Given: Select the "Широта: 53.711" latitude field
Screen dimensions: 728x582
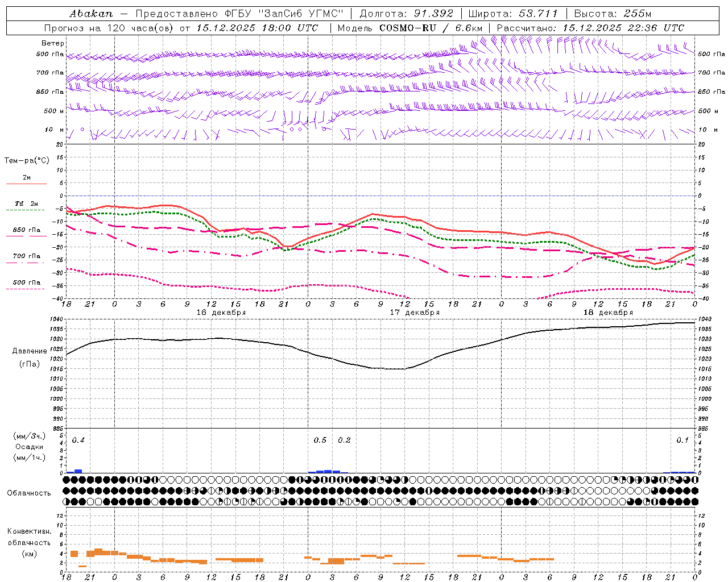Looking at the screenshot, I should pyautogui.click(x=513, y=14).
